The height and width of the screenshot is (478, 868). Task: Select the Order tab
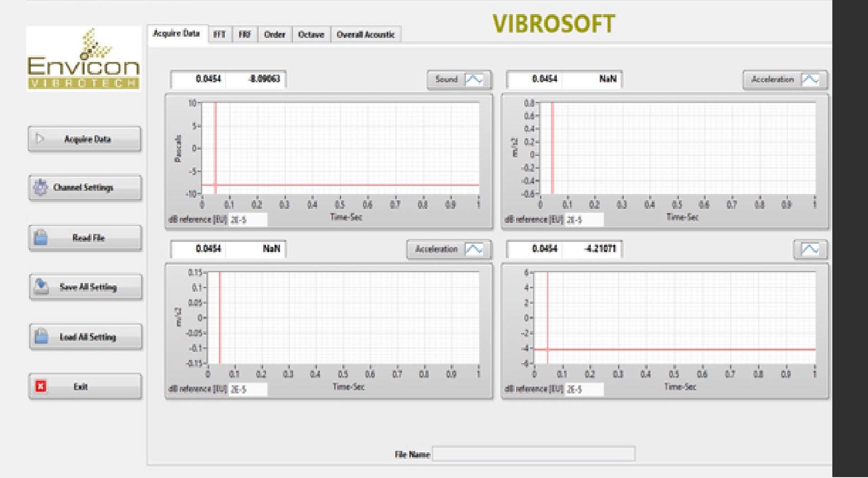click(x=275, y=35)
